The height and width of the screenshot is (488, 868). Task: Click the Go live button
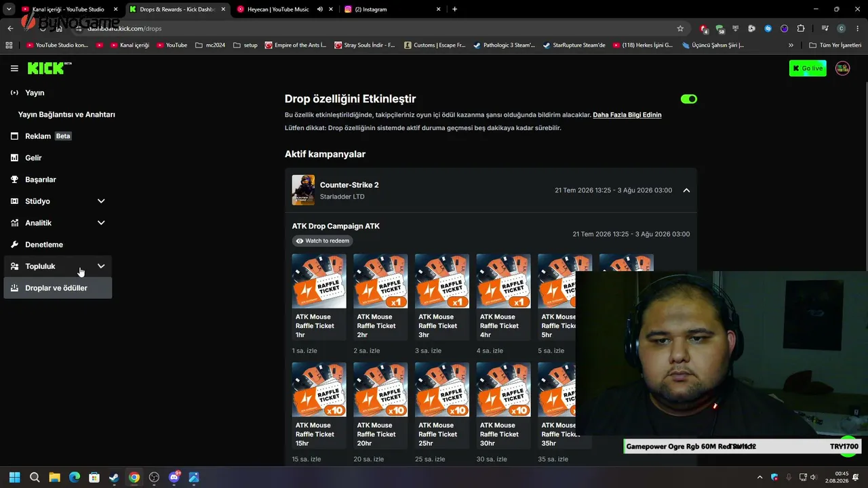point(808,68)
